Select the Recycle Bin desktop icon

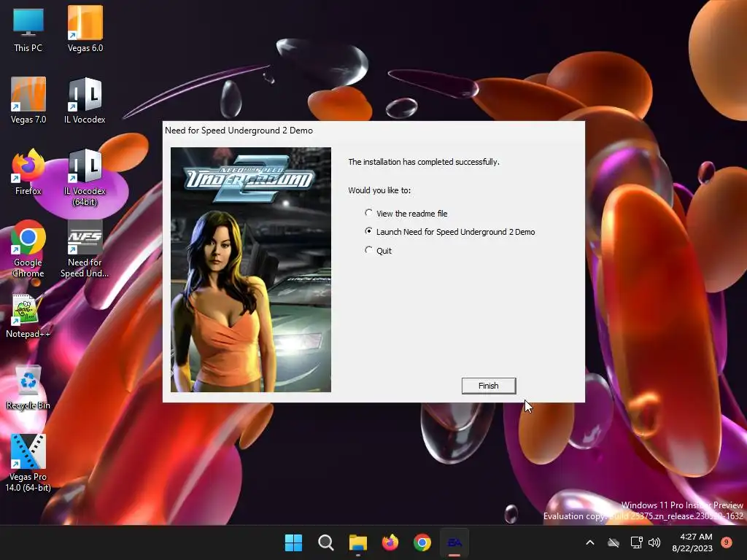click(x=28, y=387)
